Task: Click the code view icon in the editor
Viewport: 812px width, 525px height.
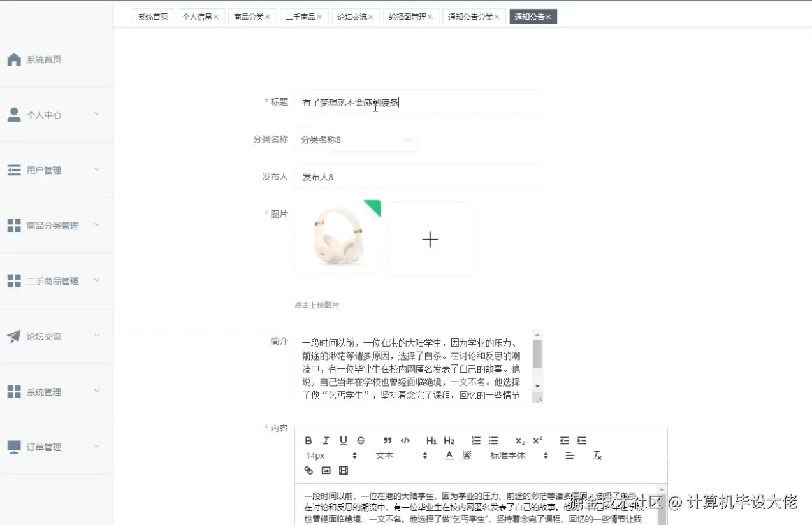Action: pos(404,440)
